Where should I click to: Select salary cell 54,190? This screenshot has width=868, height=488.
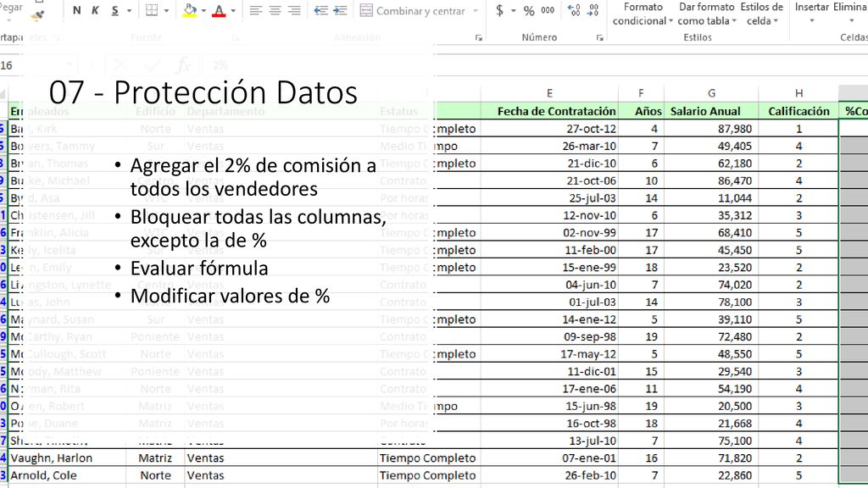click(711, 389)
